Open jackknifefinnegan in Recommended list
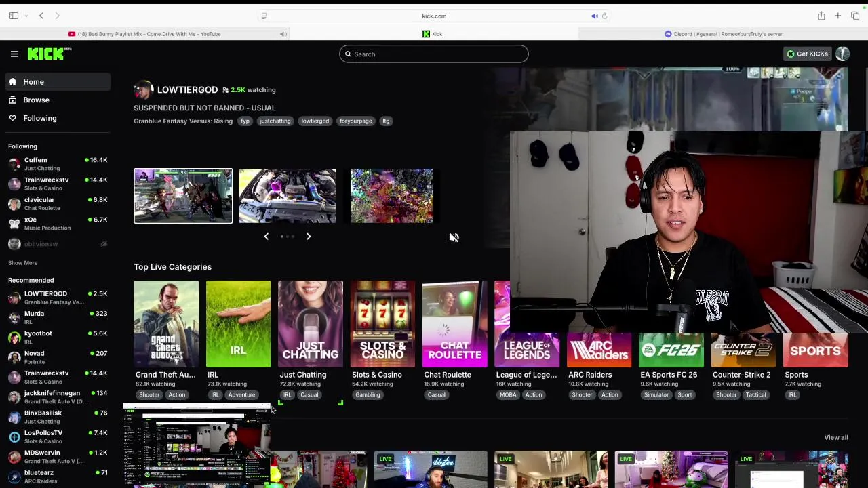Image resolution: width=868 pixels, height=488 pixels. 57,397
